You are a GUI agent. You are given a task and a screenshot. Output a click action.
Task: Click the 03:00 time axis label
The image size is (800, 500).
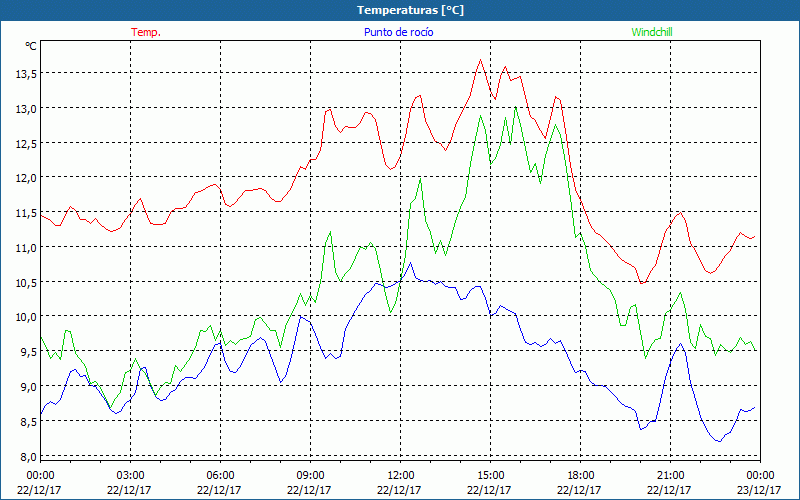click(130, 475)
